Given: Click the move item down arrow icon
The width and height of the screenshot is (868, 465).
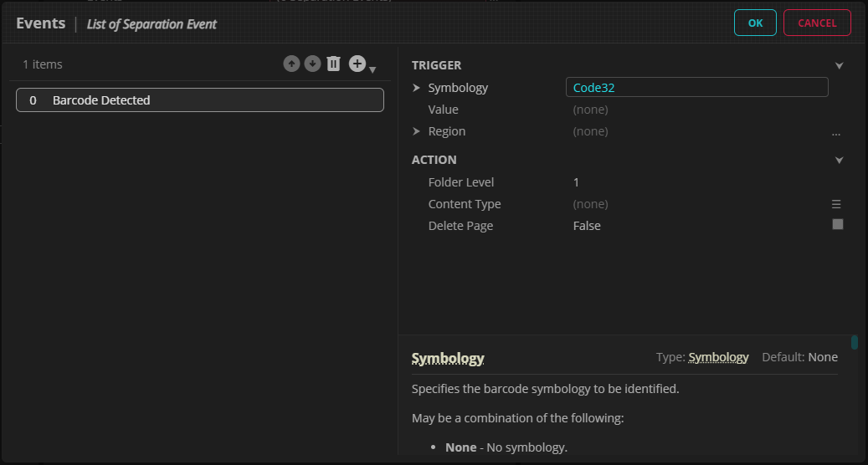Looking at the screenshot, I should click(x=312, y=64).
